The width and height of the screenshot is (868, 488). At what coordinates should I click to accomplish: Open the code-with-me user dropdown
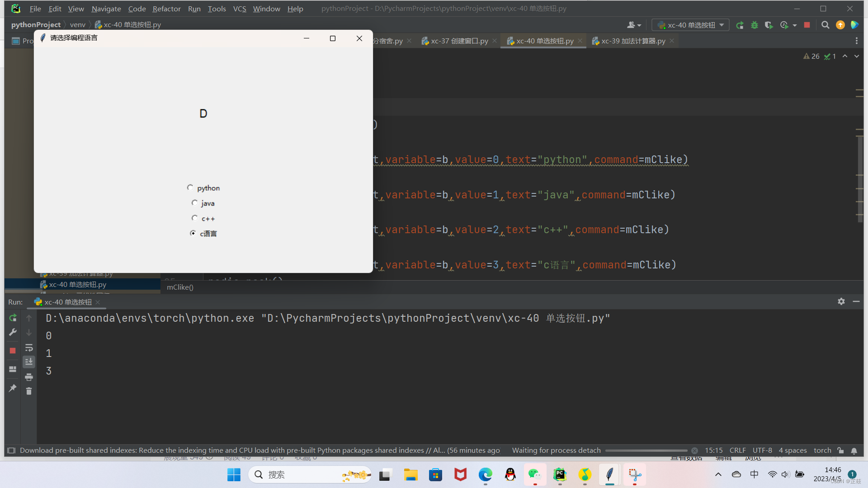click(x=634, y=25)
